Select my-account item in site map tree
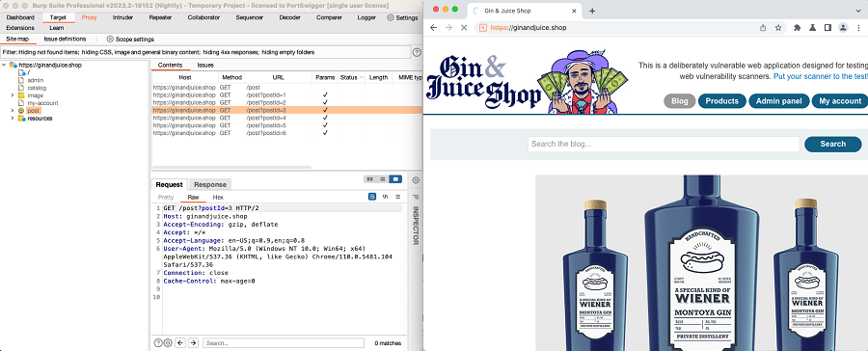 click(x=42, y=103)
